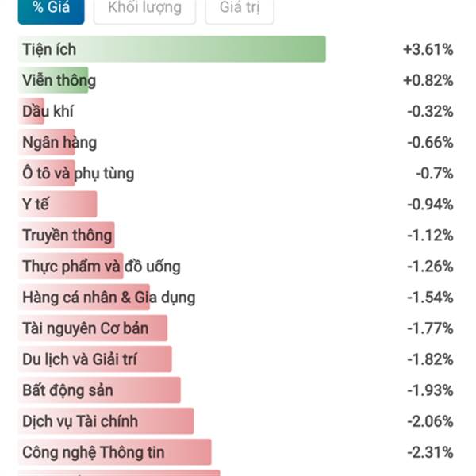Click the Dầu khí sector label

coord(48,111)
